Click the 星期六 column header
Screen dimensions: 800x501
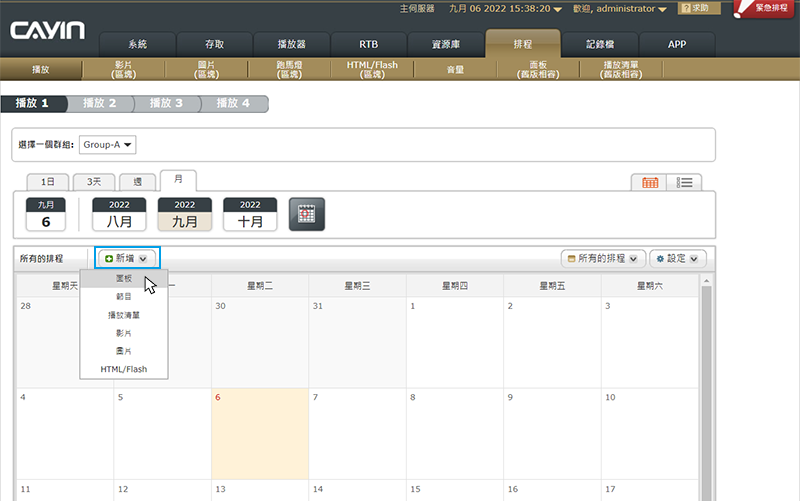point(649,286)
